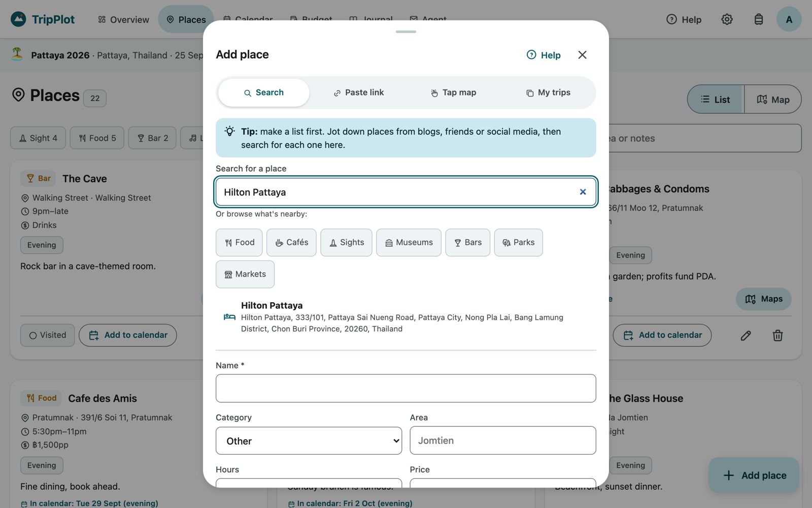The height and width of the screenshot is (508, 812).
Task: Select the My trips tab
Action: [548, 92]
